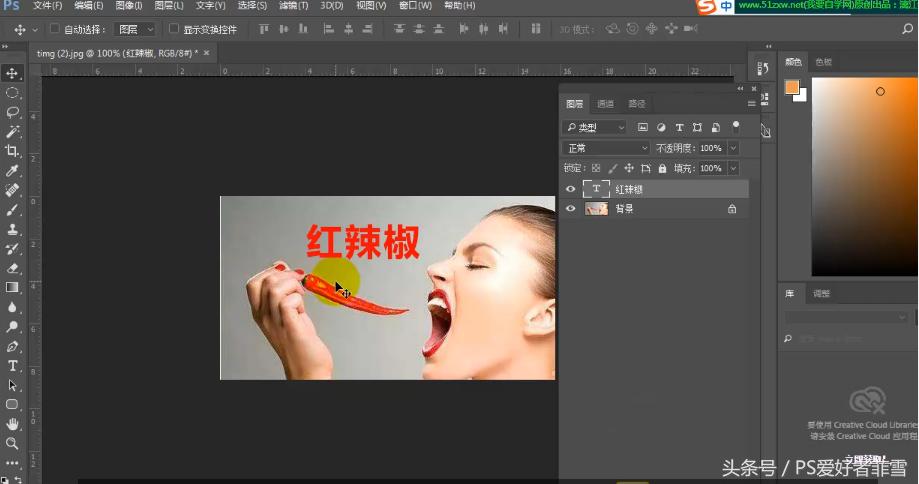Filter layers by pixel layer icon

[643, 127]
